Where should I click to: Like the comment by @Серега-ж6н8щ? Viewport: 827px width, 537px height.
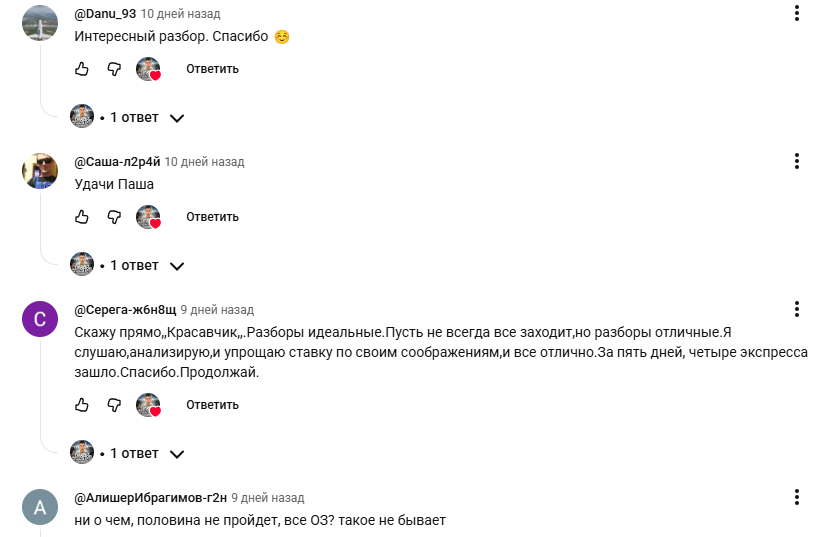[82, 405]
